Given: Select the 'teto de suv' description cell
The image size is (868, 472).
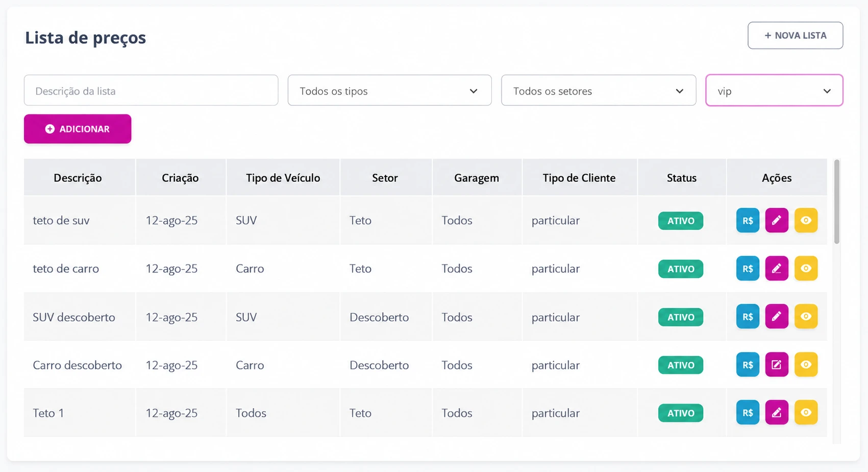Looking at the screenshot, I should coord(79,221).
